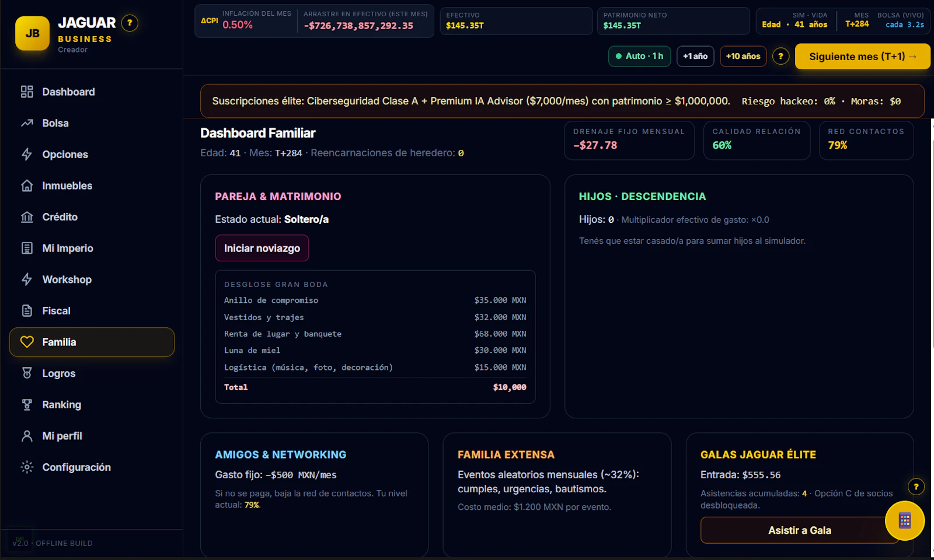Toggle Auto · 1h auto-advance
Image resolution: width=934 pixels, height=560 pixels.
pos(639,56)
